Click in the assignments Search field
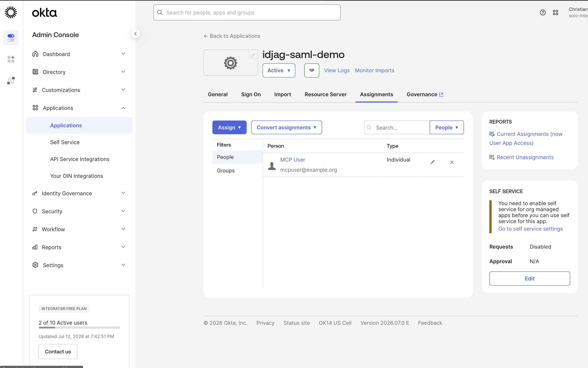 [x=397, y=127]
